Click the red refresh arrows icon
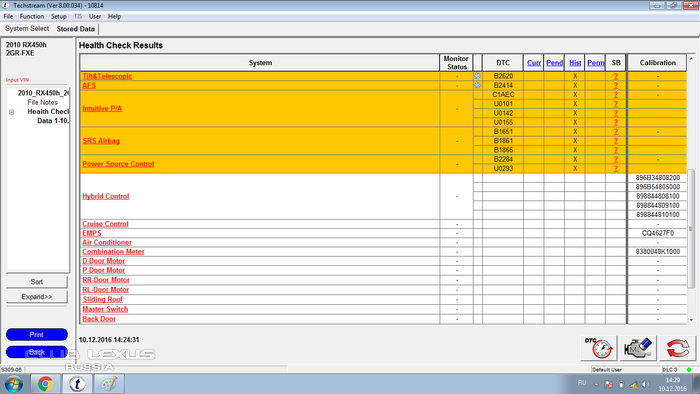Screen dimensions: 700x394 678,348
